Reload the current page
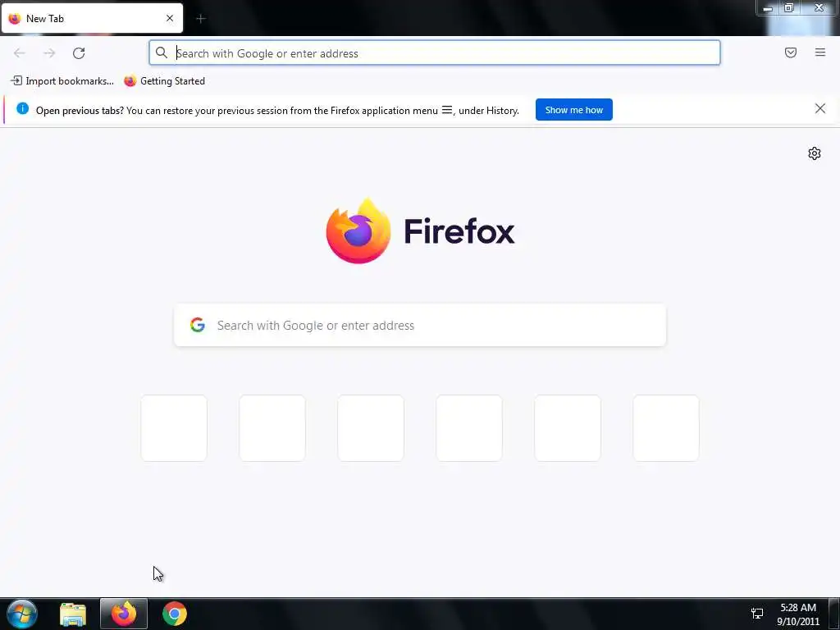The width and height of the screenshot is (840, 630). tap(79, 53)
